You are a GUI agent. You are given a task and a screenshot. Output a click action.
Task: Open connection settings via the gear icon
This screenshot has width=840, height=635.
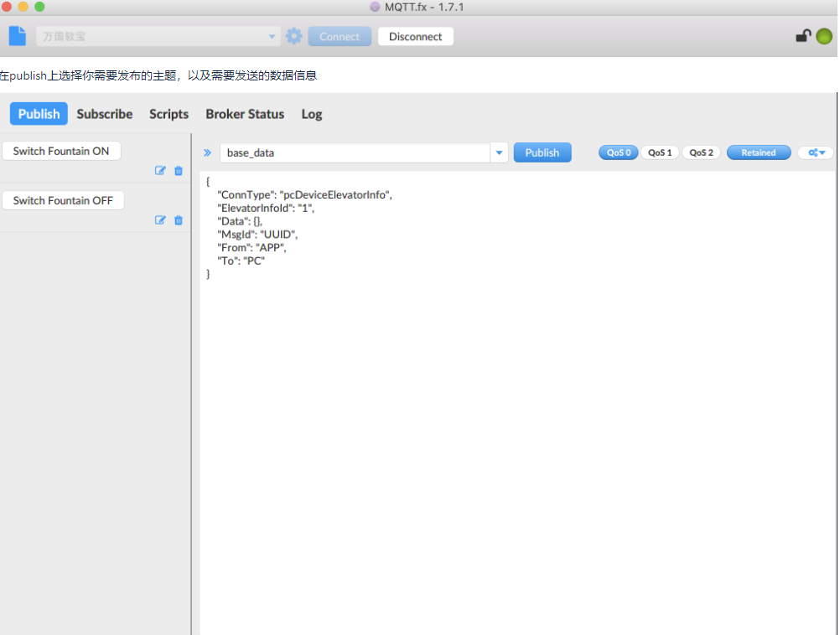[293, 36]
